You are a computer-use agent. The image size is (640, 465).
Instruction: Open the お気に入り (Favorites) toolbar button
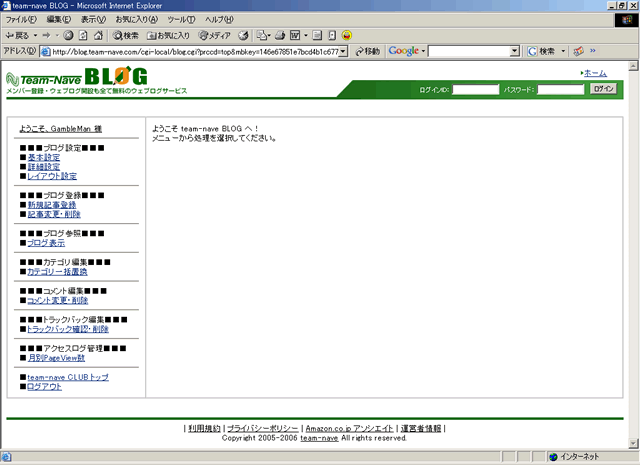pos(167,35)
